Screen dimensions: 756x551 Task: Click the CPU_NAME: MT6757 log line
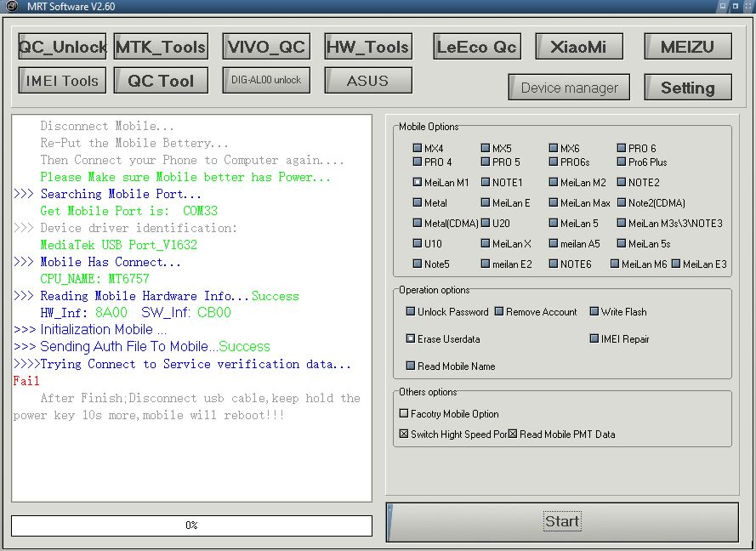[x=94, y=279]
